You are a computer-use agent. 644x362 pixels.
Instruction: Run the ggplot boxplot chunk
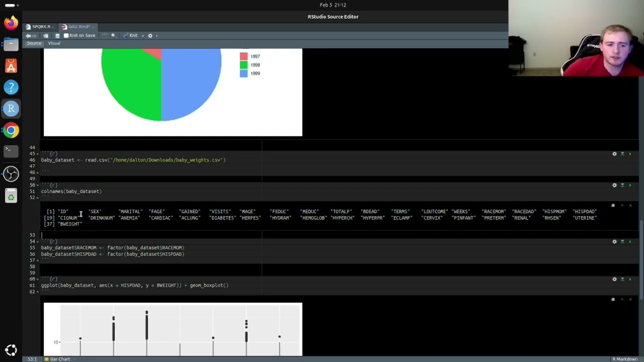tap(630, 279)
